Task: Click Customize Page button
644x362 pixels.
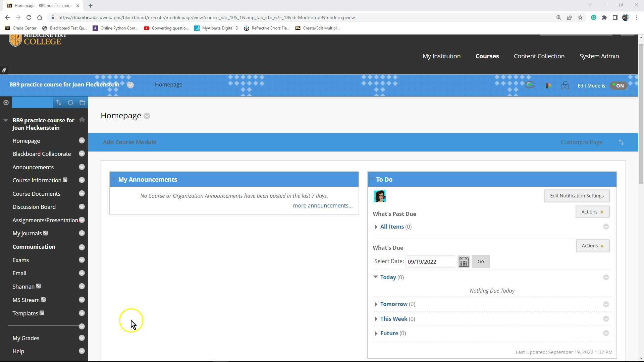Action: [x=581, y=142]
